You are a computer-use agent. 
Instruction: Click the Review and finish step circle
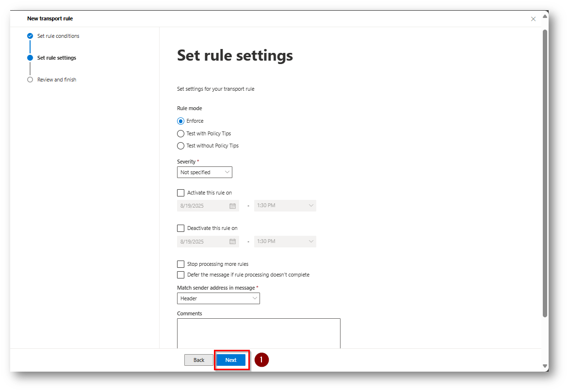[30, 80]
